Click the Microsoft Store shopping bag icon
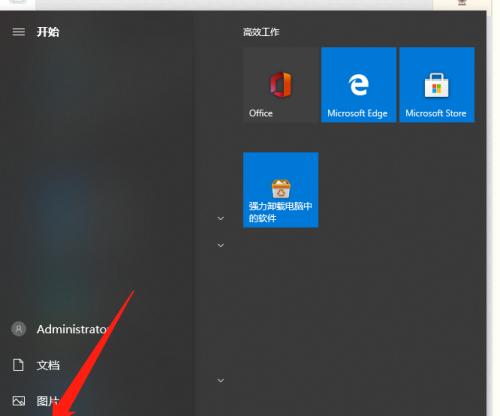 click(437, 85)
